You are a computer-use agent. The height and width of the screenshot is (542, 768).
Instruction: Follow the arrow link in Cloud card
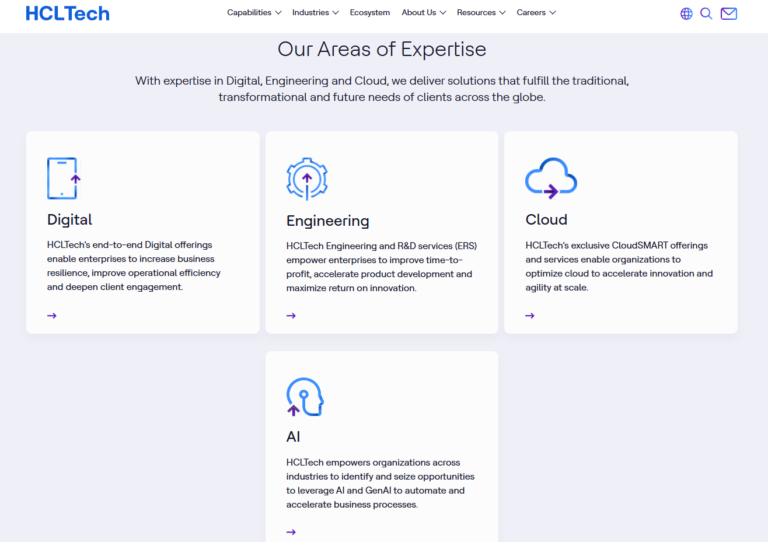point(530,316)
